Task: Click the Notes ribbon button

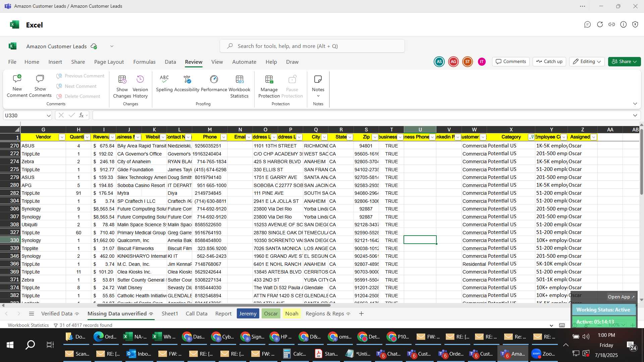Action: pyautogui.click(x=318, y=86)
